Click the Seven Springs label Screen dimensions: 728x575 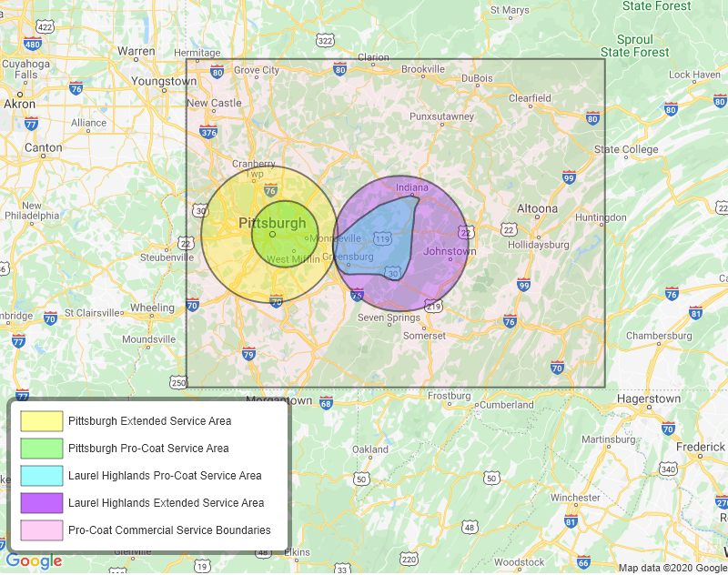pos(389,318)
